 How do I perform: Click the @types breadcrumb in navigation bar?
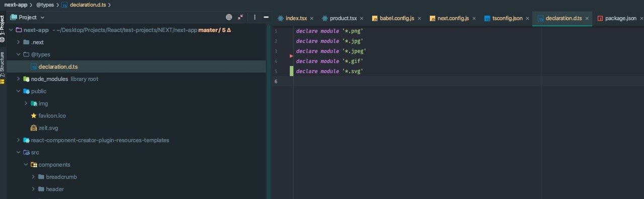[45, 5]
